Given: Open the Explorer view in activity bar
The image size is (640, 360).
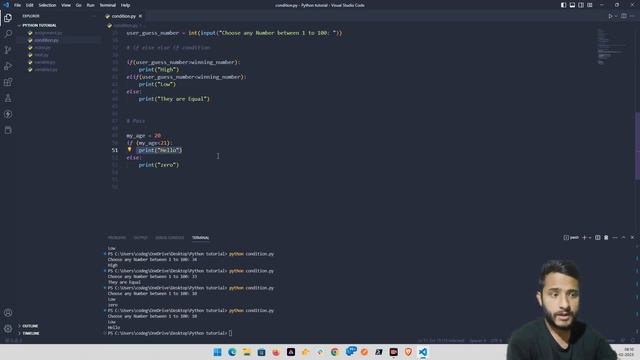Looking at the screenshot, I should (x=8, y=18).
